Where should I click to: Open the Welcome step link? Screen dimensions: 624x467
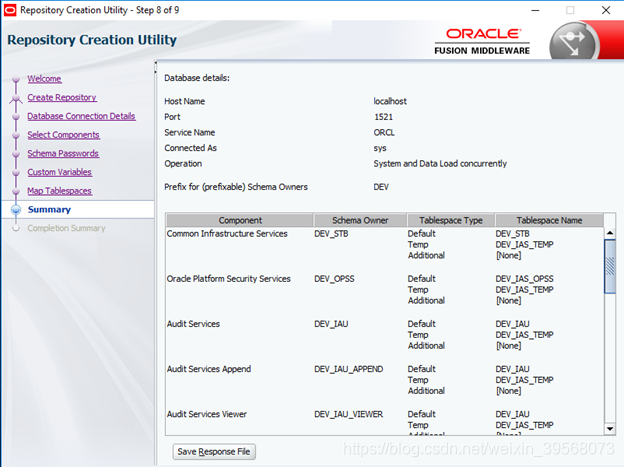[44, 79]
